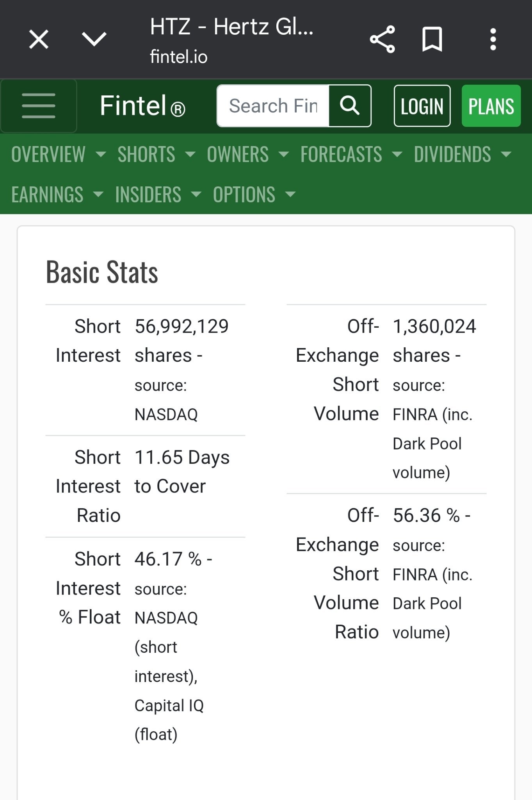Tap the share icon in top bar
Image resolution: width=532 pixels, height=800 pixels.
[383, 39]
